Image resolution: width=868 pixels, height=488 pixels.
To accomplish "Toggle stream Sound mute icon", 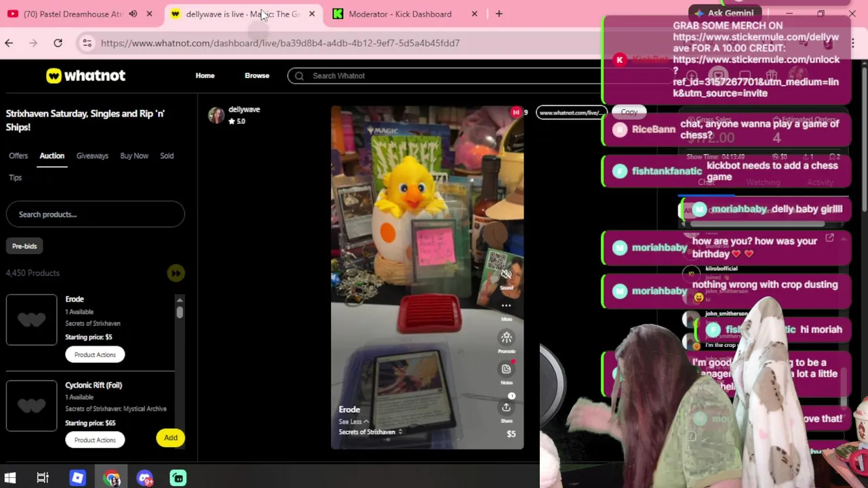I will (506, 274).
